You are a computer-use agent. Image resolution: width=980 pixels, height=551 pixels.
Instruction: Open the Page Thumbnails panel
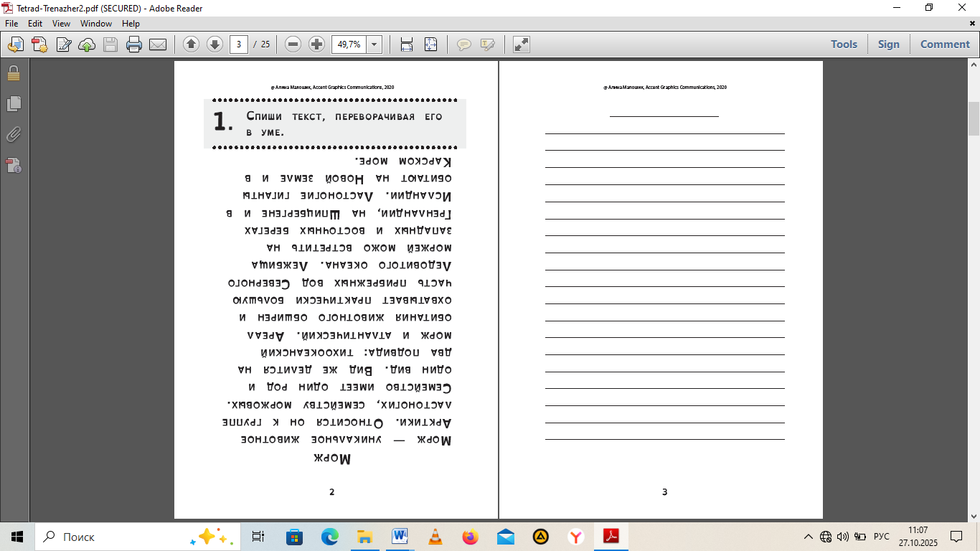(x=14, y=104)
